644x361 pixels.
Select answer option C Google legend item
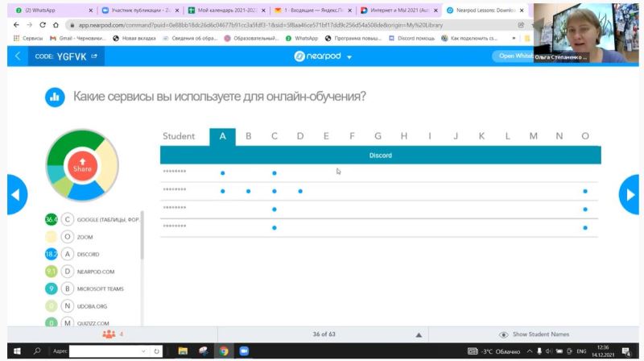(68, 219)
